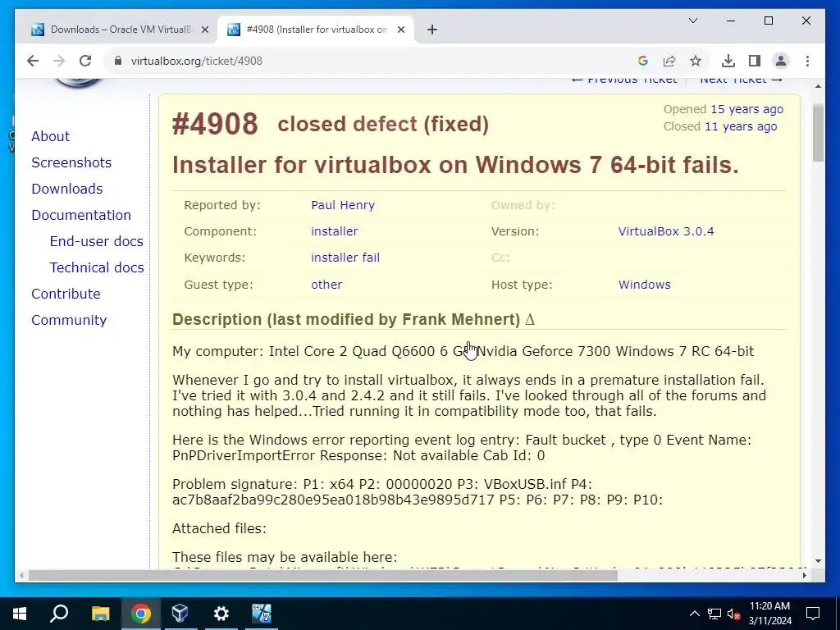Go back to the previous page
Viewport: 840px width, 630px height.
coord(33,61)
